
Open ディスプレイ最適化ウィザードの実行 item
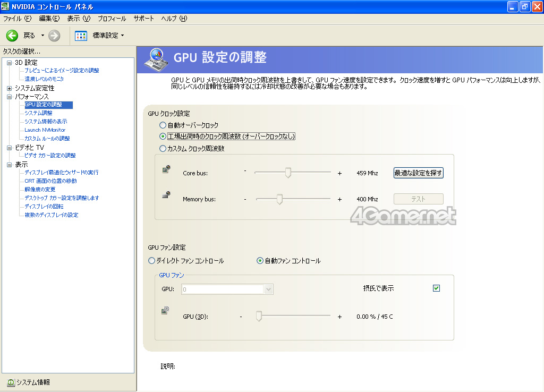[x=62, y=173]
